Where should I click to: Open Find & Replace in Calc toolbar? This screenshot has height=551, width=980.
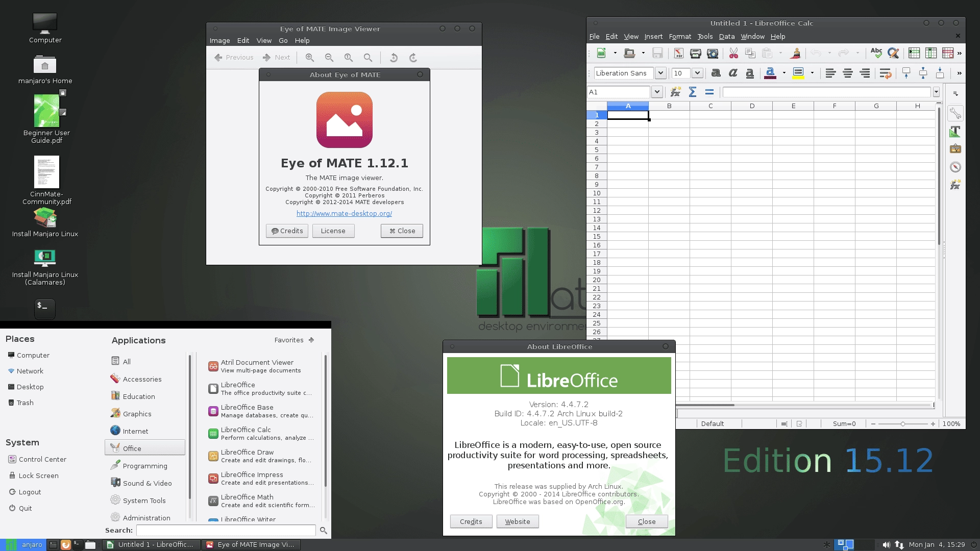pos(893,53)
